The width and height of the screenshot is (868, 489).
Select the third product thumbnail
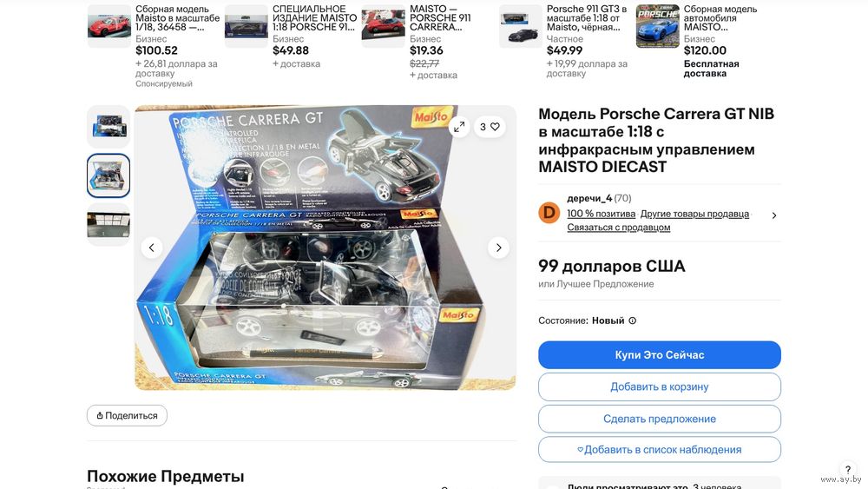[x=108, y=225]
